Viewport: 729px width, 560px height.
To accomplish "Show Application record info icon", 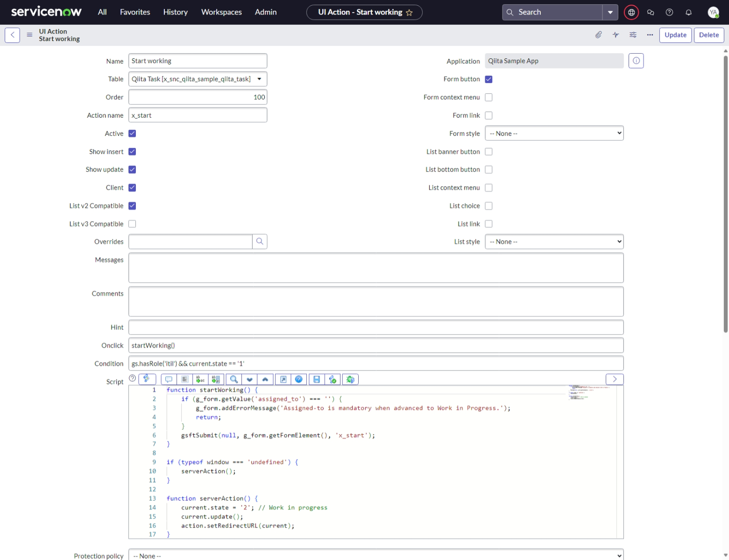I will [x=636, y=61].
